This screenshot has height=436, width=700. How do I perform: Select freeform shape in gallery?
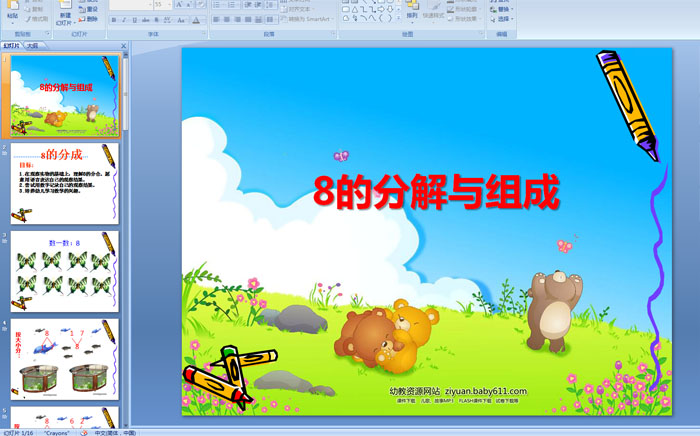[346, 18]
